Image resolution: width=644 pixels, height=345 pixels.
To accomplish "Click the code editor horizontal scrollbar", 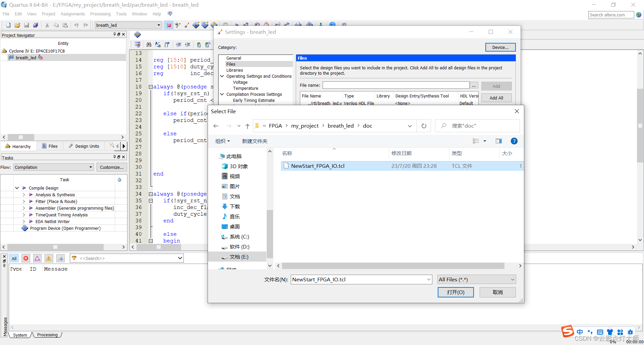I will (x=159, y=247).
